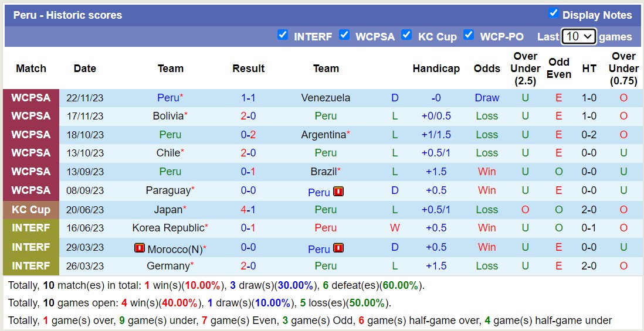Click the WCPSA label on 22/11/23 row
This screenshot has height=331, width=644.
[31, 98]
